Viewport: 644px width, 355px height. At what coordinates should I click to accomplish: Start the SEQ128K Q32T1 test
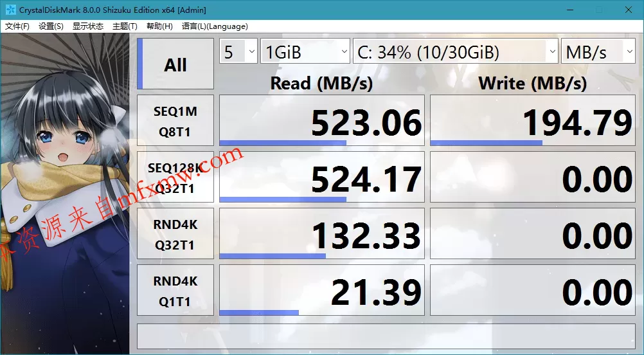tap(175, 177)
